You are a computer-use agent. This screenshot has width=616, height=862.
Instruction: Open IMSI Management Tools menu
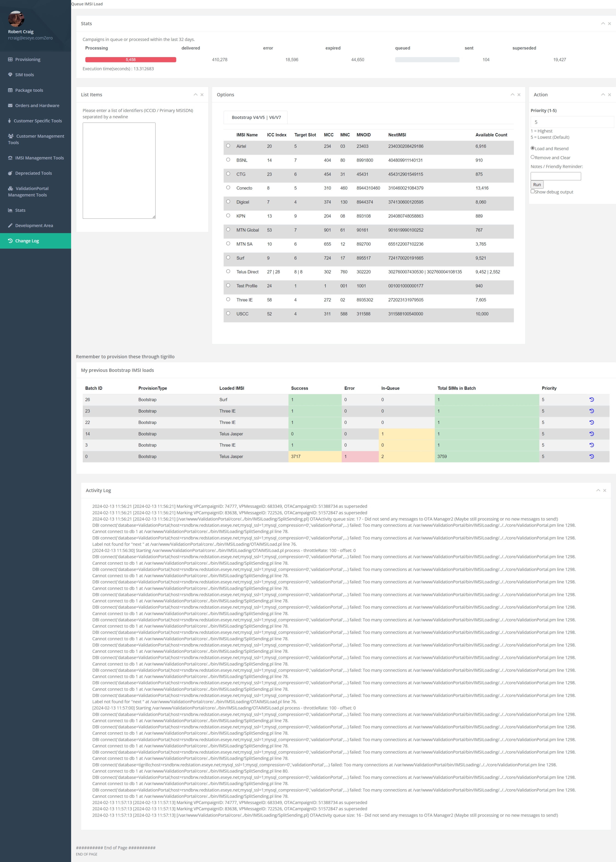coord(39,158)
